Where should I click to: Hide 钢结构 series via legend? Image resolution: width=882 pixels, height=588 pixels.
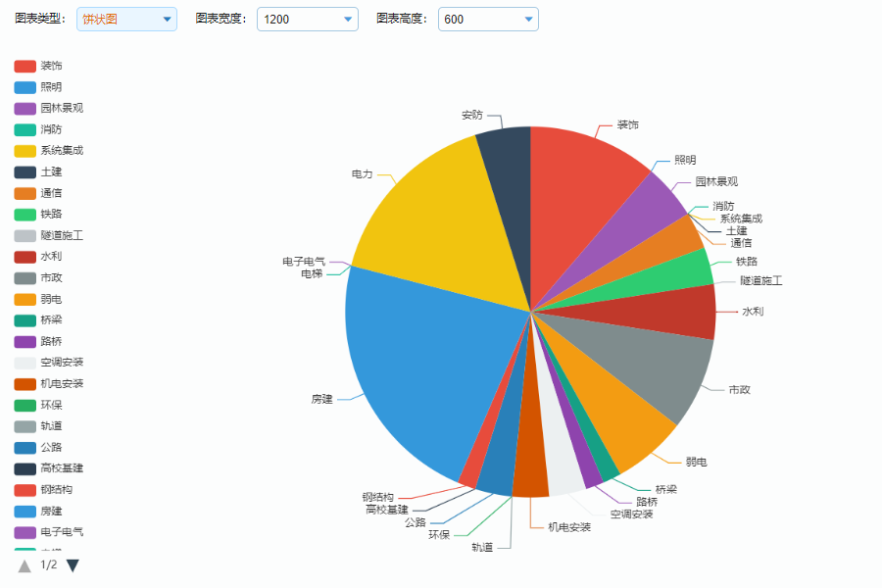(43, 490)
